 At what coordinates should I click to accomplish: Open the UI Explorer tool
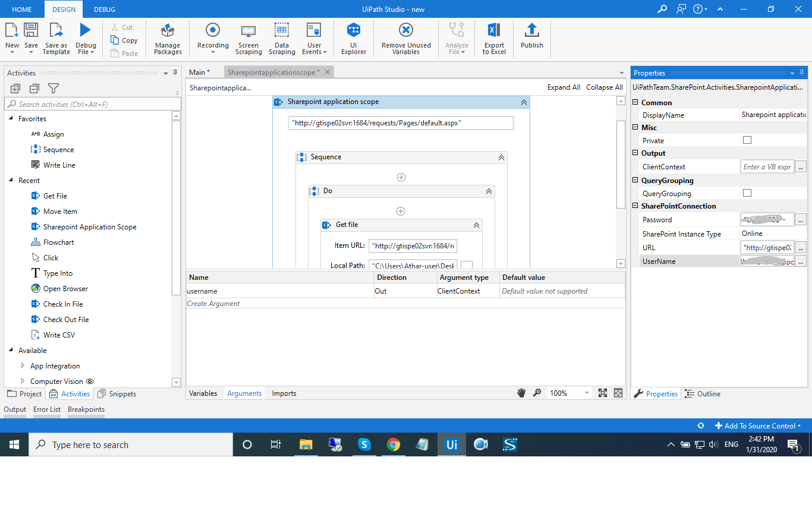(x=354, y=39)
